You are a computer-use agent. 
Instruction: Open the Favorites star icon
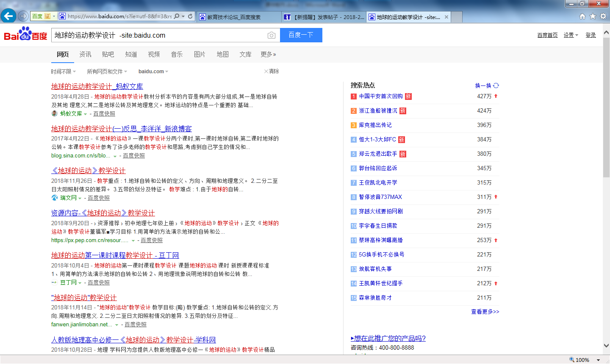pyautogui.click(x=593, y=16)
